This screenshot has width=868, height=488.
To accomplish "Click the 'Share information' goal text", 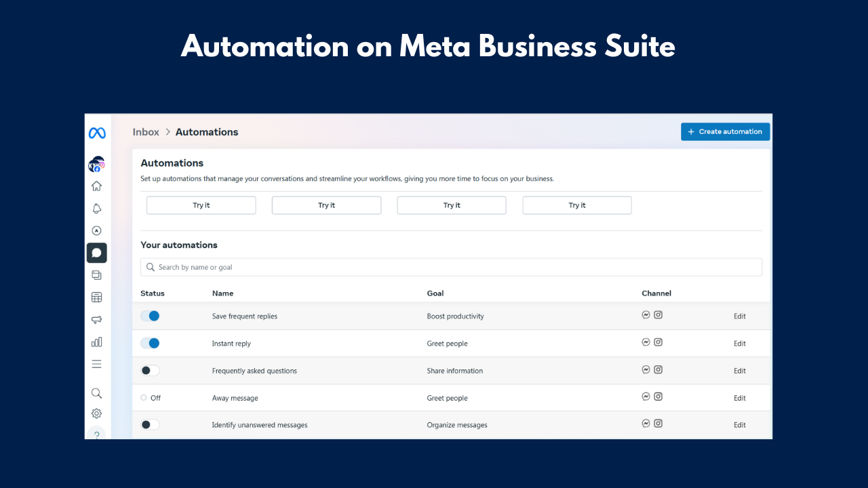I will [x=455, y=371].
